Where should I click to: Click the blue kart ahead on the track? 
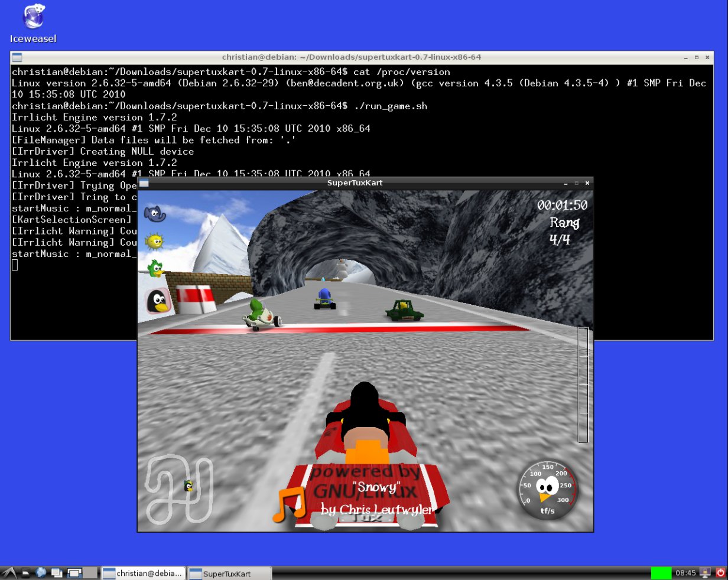pos(324,299)
